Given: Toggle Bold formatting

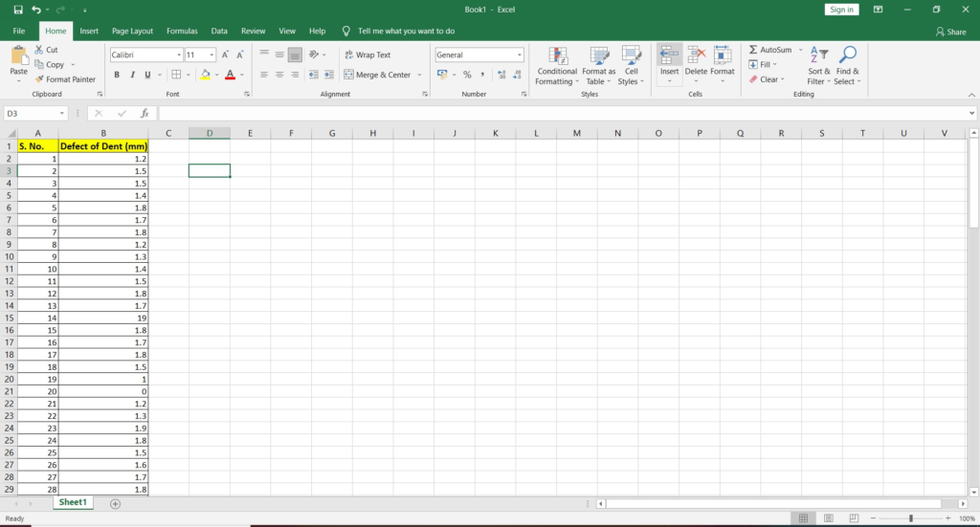Looking at the screenshot, I should coord(117,75).
